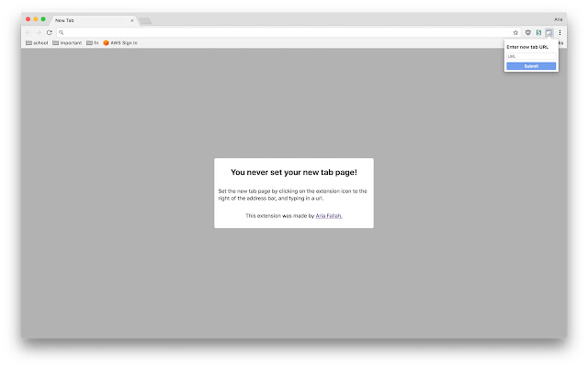Image resolution: width=588 pixels, height=368 pixels.
Task: Go back with the browser back arrow
Action: 28,33
